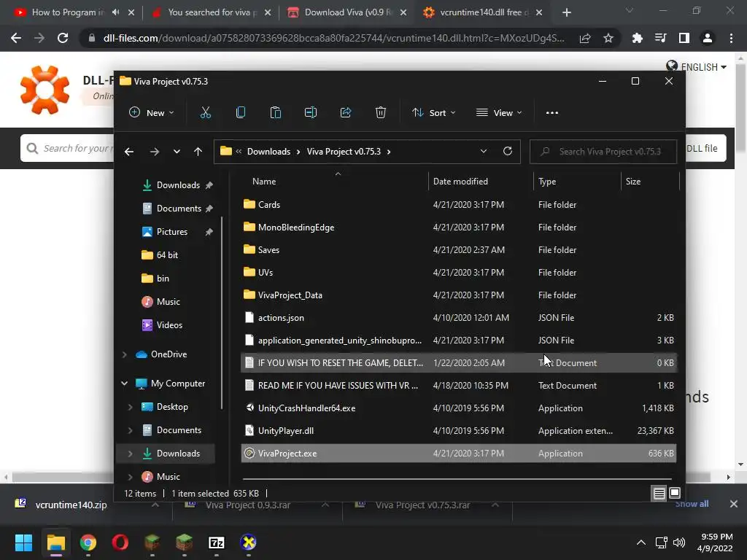Click the Delete trash icon in toolbar
This screenshot has height=560, width=747.
(x=381, y=113)
